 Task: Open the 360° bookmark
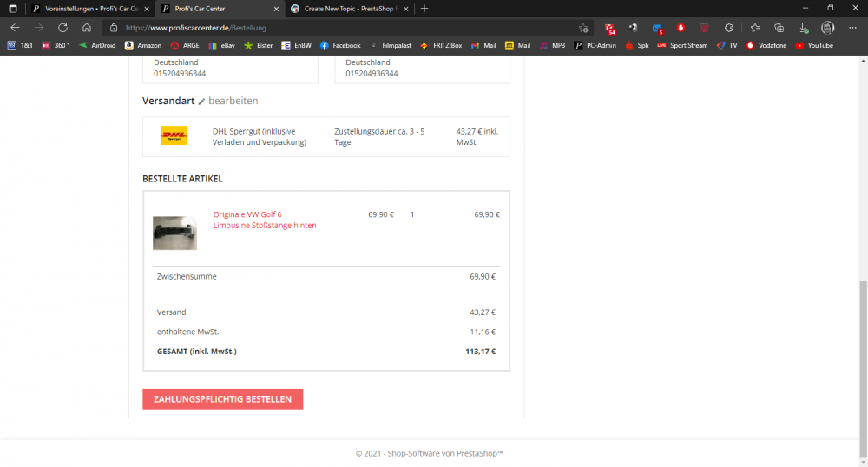[x=56, y=45]
